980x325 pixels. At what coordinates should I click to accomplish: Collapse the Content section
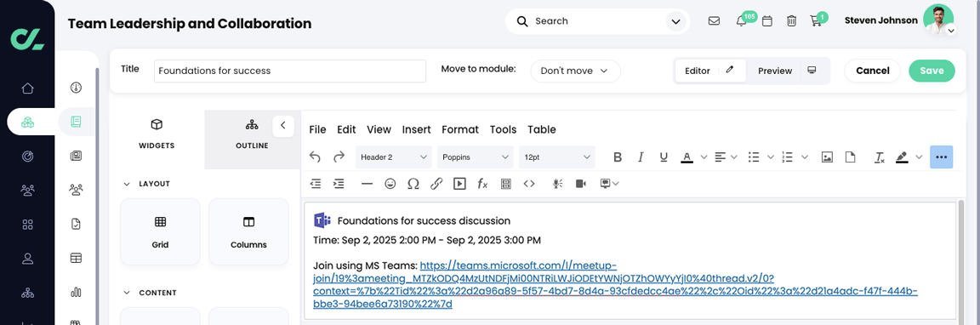[127, 293]
